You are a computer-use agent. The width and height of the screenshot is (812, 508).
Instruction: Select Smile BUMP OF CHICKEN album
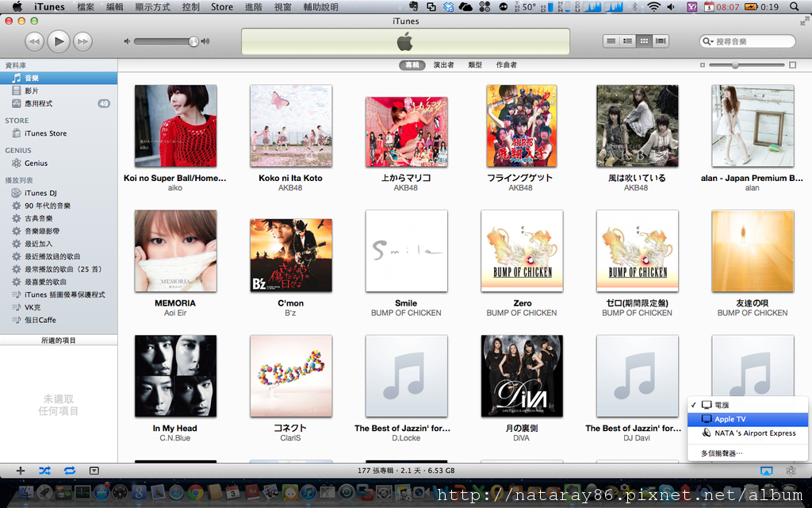[x=406, y=251]
